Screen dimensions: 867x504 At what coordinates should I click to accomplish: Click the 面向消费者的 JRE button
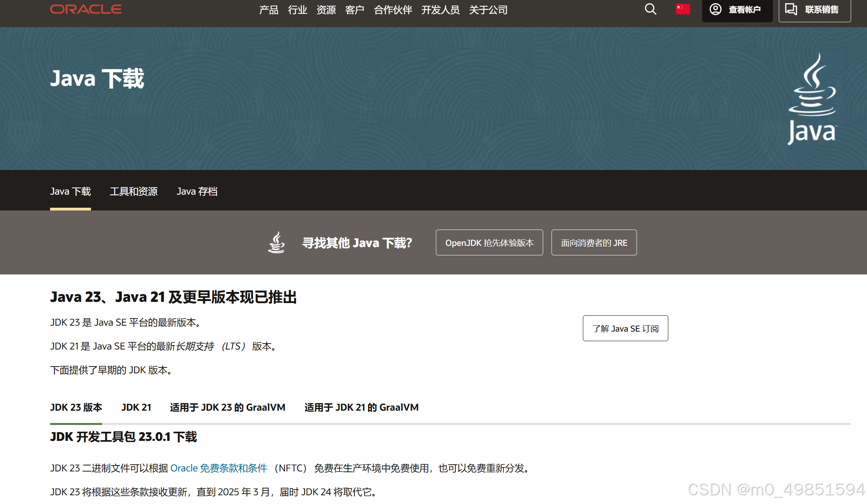(x=594, y=243)
